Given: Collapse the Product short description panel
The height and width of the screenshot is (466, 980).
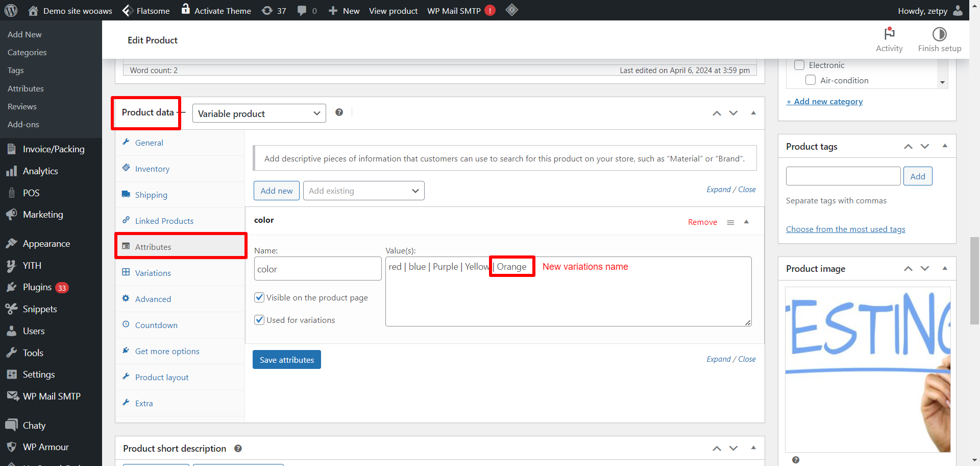Looking at the screenshot, I should tap(753, 448).
